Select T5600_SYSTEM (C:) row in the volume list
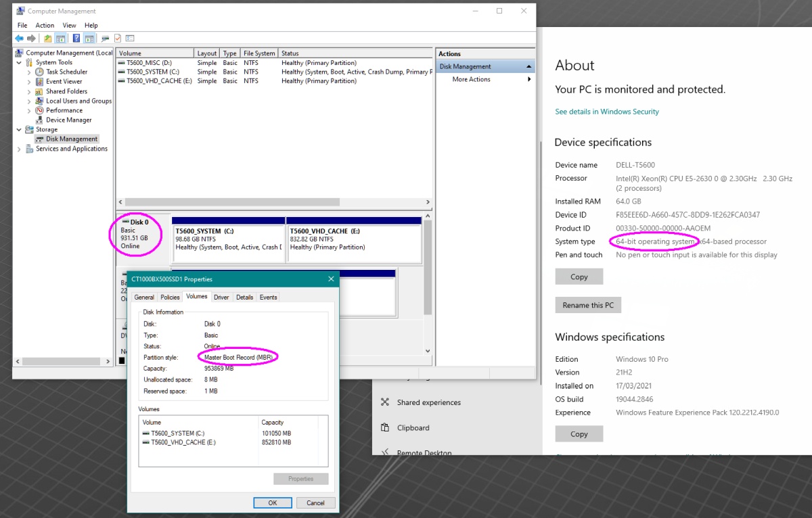Image resolution: width=812 pixels, height=518 pixels. click(274, 72)
